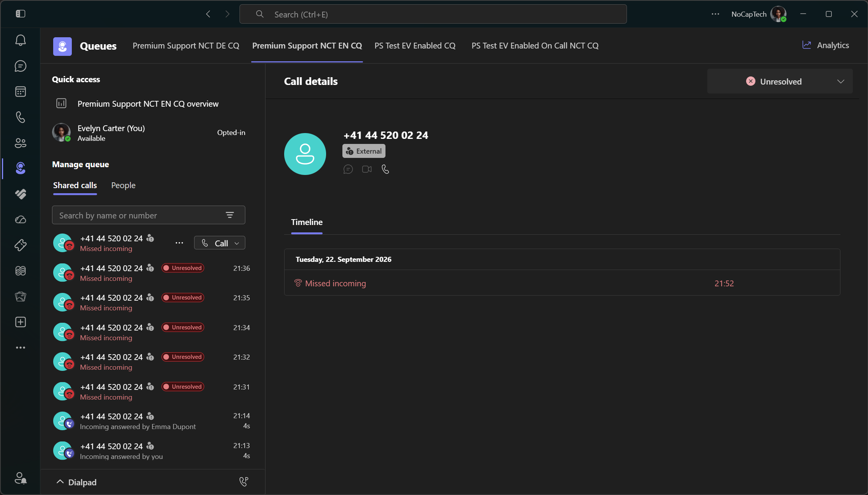The image size is (868, 495).
Task: Open the cloud icon app in sidebar
Action: point(21,220)
